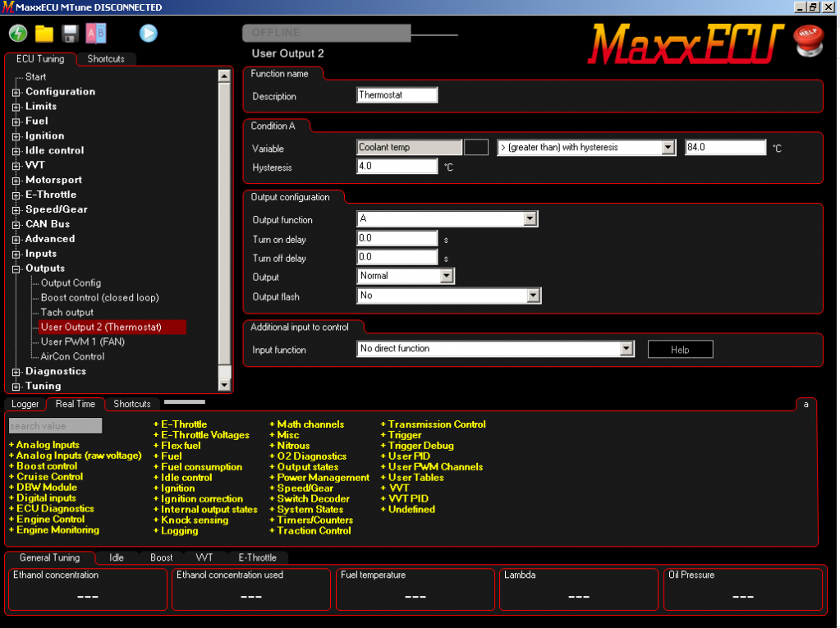Open the VVT tab in bottom panel
The width and height of the screenshot is (840, 628).
(x=204, y=557)
